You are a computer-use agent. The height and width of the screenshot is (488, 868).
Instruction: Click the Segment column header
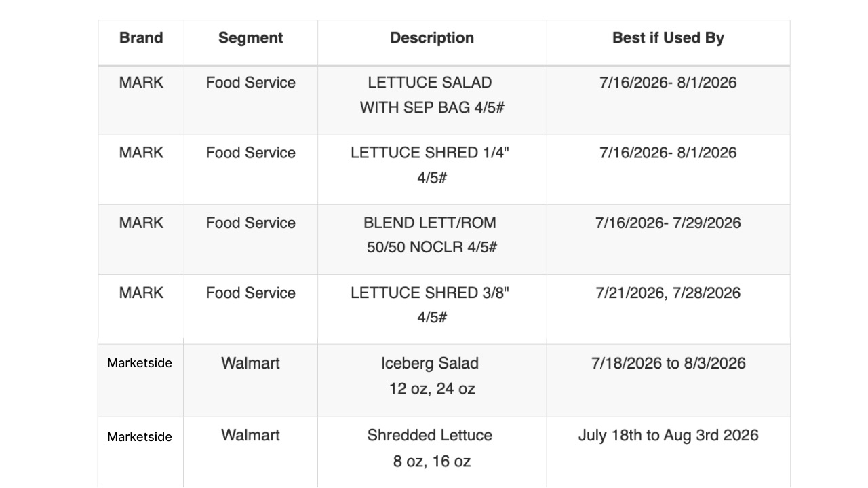point(250,38)
